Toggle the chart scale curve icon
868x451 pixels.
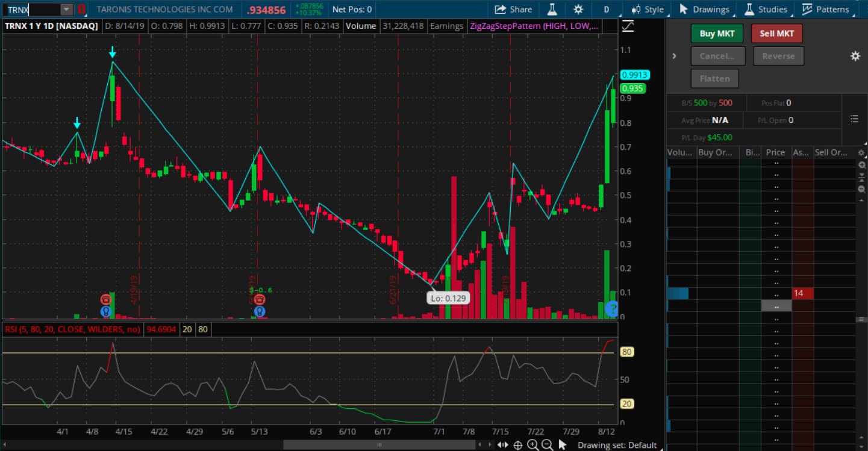click(628, 26)
